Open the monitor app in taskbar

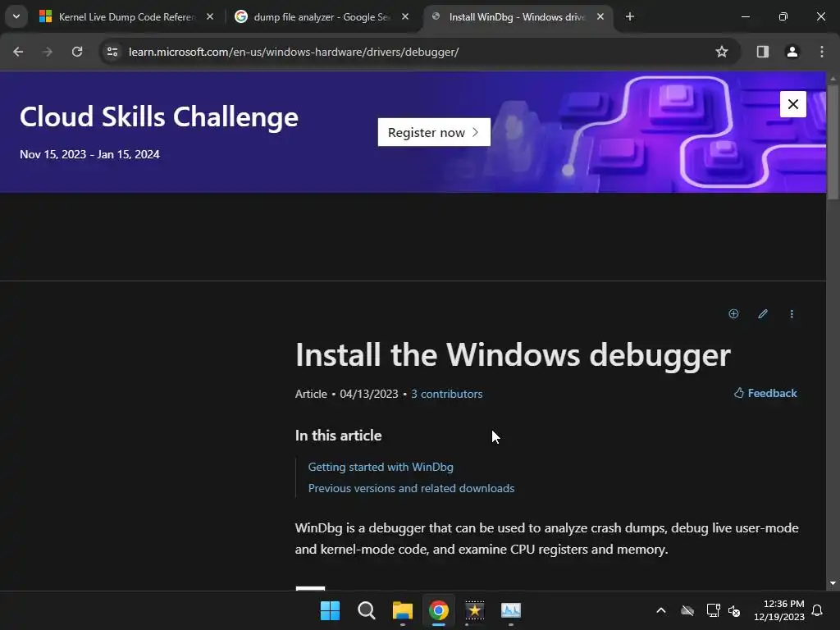(x=511, y=610)
